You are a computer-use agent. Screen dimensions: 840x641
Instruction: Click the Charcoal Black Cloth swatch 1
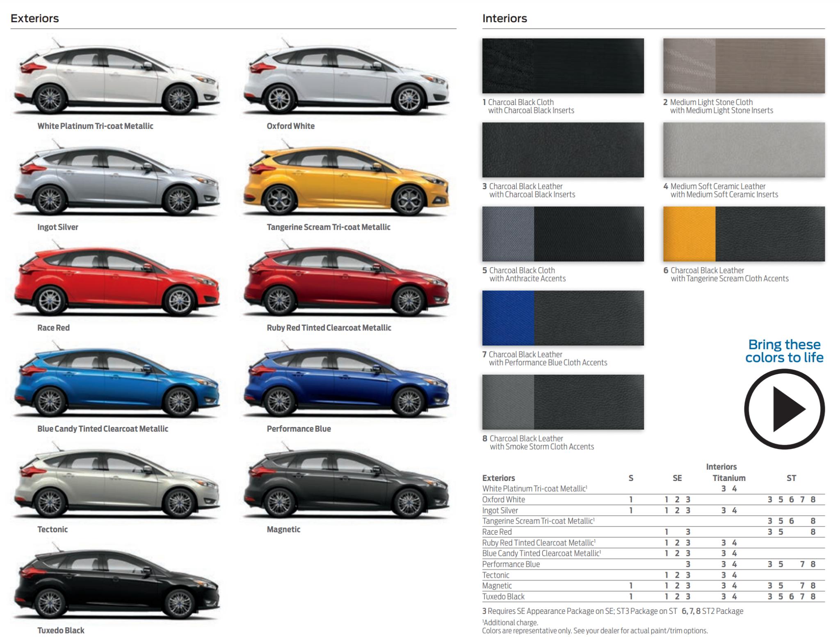click(563, 66)
